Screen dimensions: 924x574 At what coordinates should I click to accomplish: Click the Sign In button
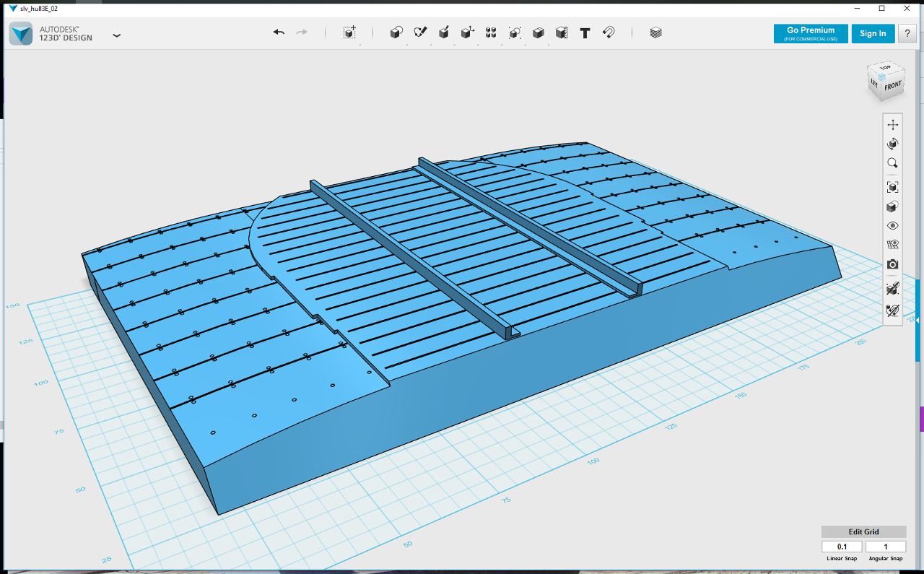point(873,33)
